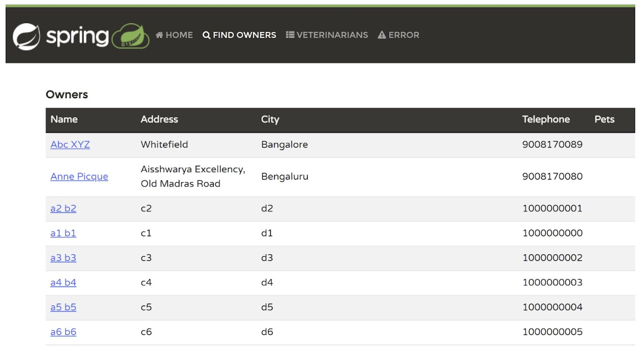Click telephone 1000000004
The height and width of the screenshot is (356, 644).
coord(552,307)
